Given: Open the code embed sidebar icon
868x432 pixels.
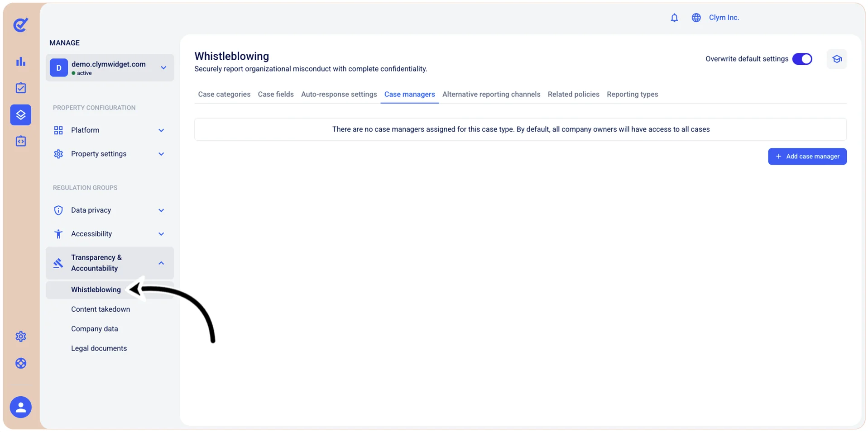Looking at the screenshot, I should pyautogui.click(x=21, y=141).
